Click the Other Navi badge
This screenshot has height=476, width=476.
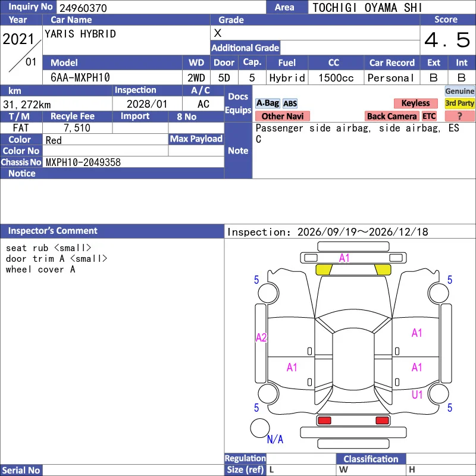[x=282, y=116]
